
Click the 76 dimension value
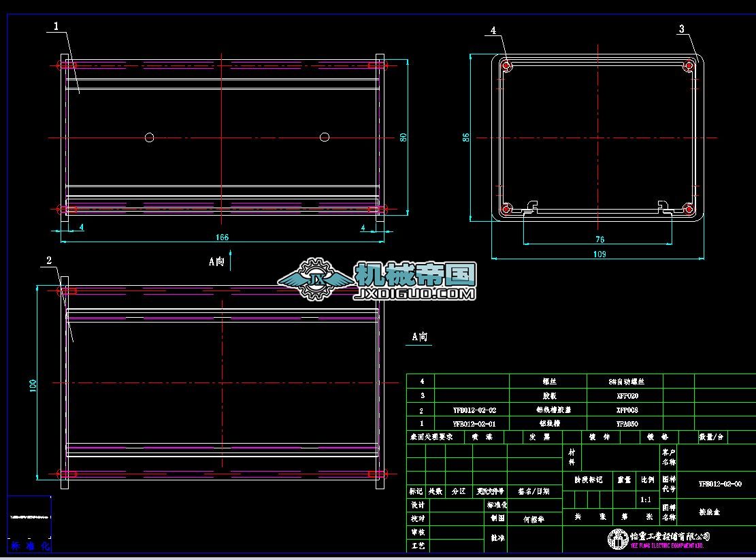(x=599, y=239)
